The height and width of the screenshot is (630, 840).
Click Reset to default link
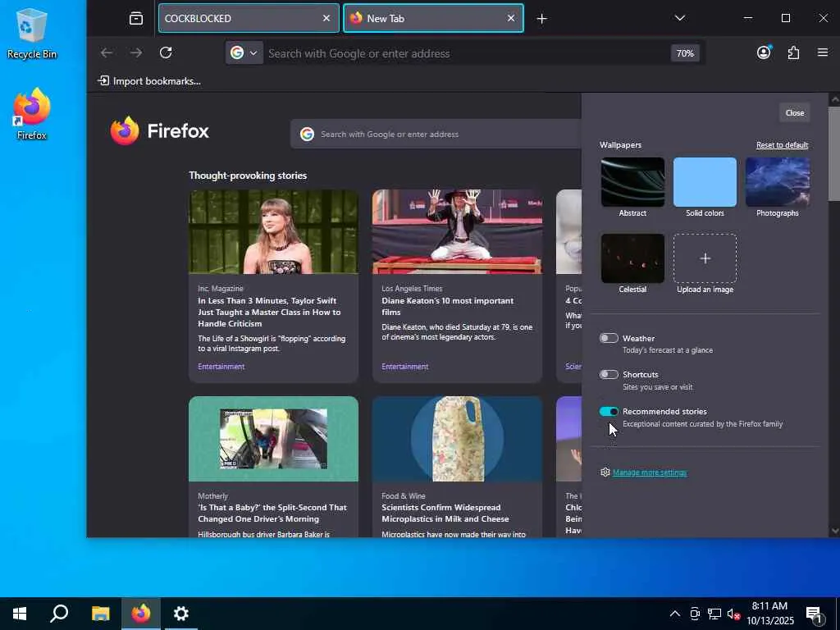pyautogui.click(x=782, y=145)
